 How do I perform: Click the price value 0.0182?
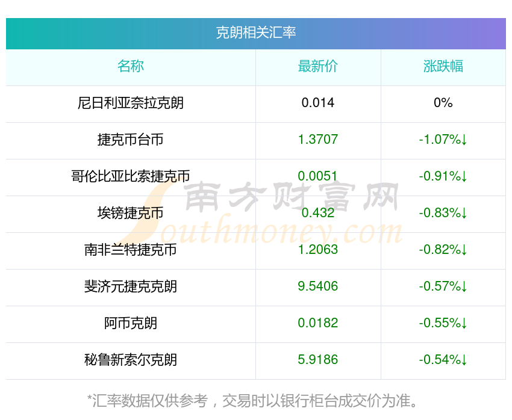pyautogui.click(x=317, y=323)
